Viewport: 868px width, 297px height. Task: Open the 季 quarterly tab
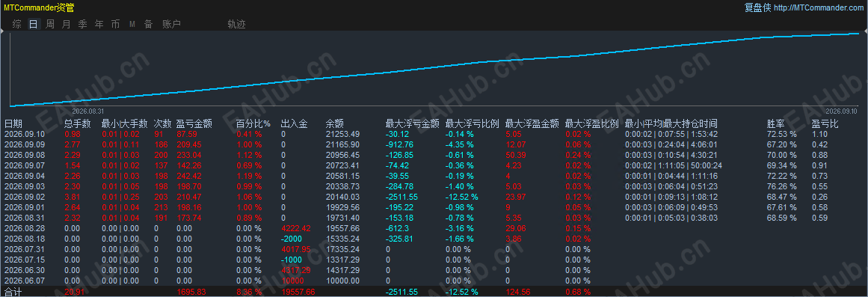click(x=83, y=24)
